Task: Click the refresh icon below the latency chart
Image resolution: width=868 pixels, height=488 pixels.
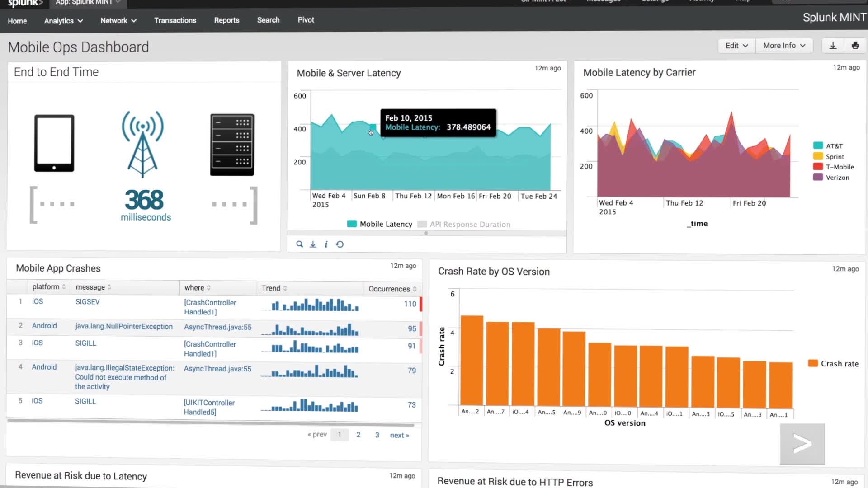Action: [x=340, y=244]
